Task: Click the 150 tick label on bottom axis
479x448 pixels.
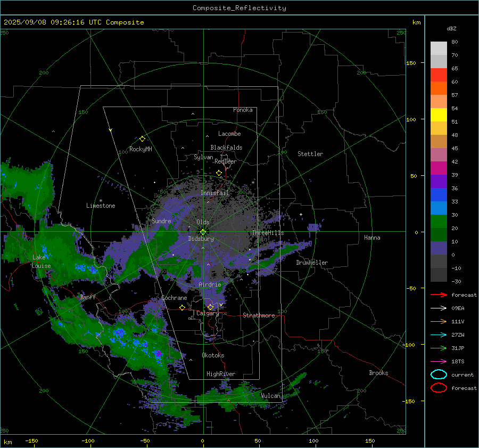Action: [370, 441]
